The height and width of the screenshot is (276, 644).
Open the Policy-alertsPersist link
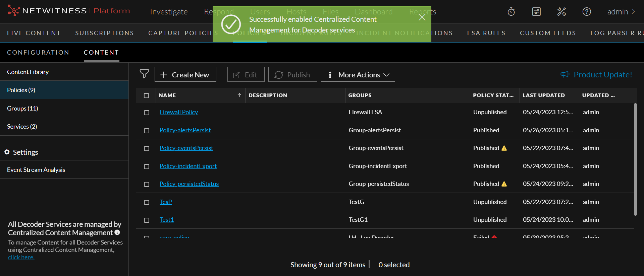click(185, 130)
